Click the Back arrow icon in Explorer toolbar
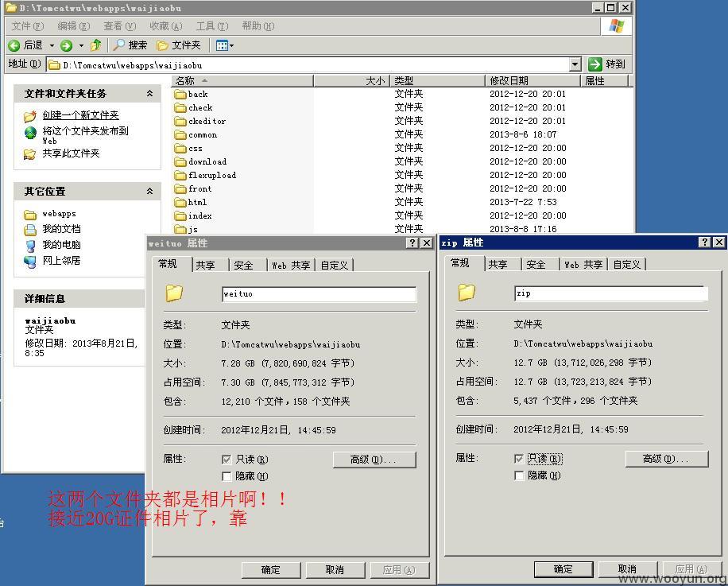This screenshot has width=728, height=586. (x=14, y=45)
